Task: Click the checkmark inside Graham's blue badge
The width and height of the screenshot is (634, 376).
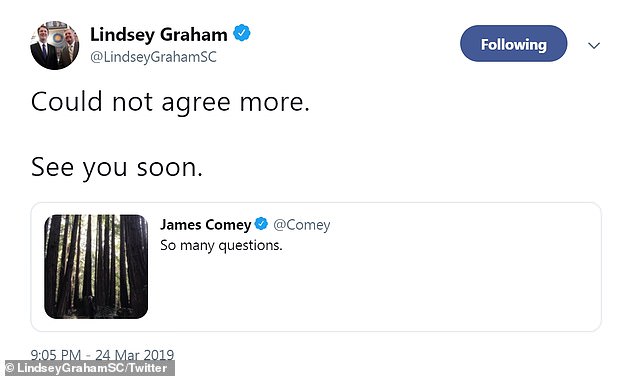Action: click(x=242, y=33)
